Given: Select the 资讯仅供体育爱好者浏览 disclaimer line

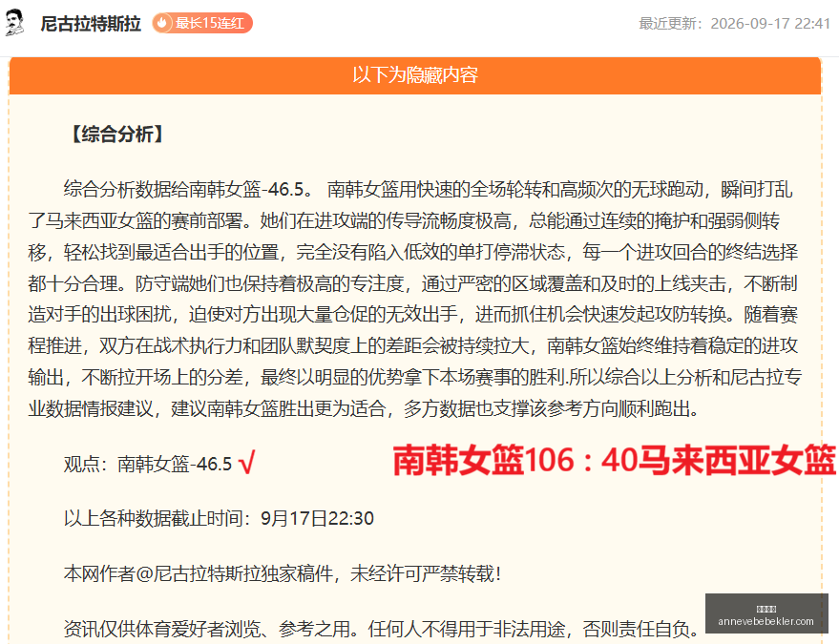Looking at the screenshot, I should click(x=382, y=629).
